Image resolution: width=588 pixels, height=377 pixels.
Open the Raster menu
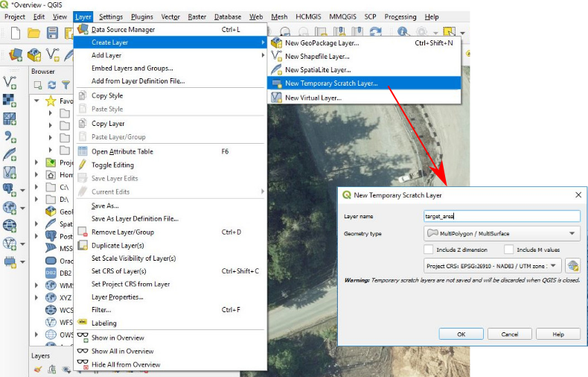pos(197,17)
